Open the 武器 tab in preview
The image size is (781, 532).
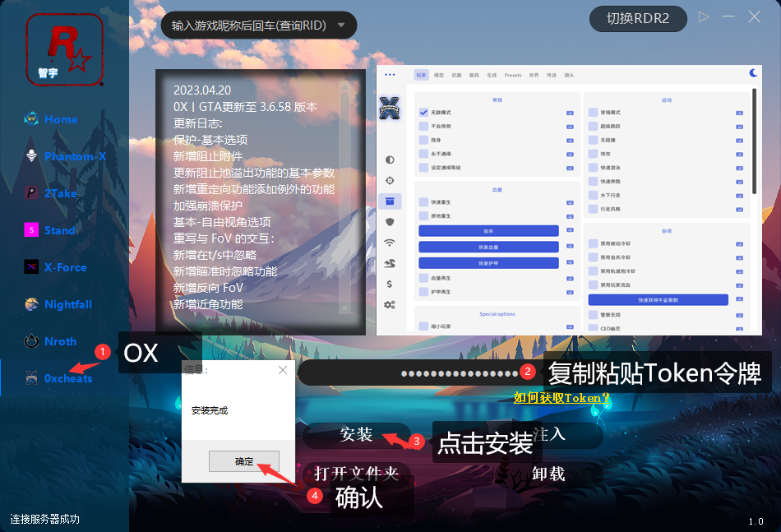[456, 75]
